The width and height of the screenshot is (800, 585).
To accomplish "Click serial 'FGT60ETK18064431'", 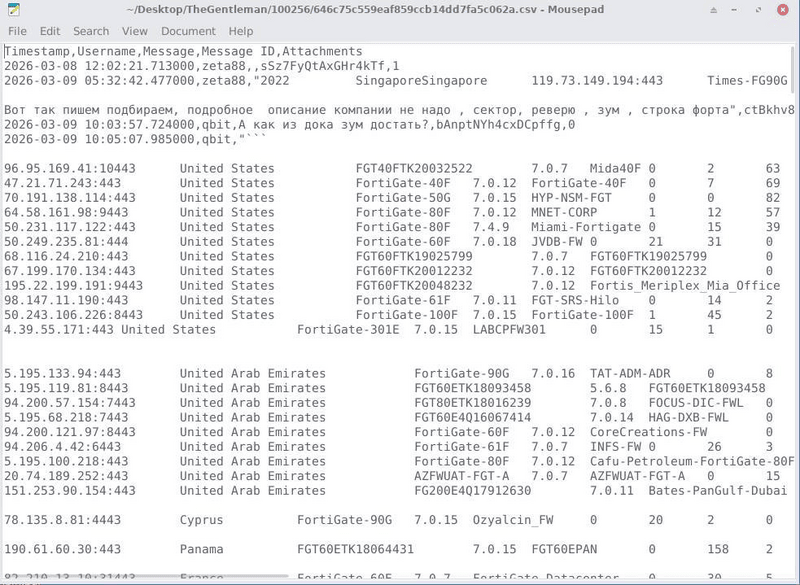I will tap(356, 549).
